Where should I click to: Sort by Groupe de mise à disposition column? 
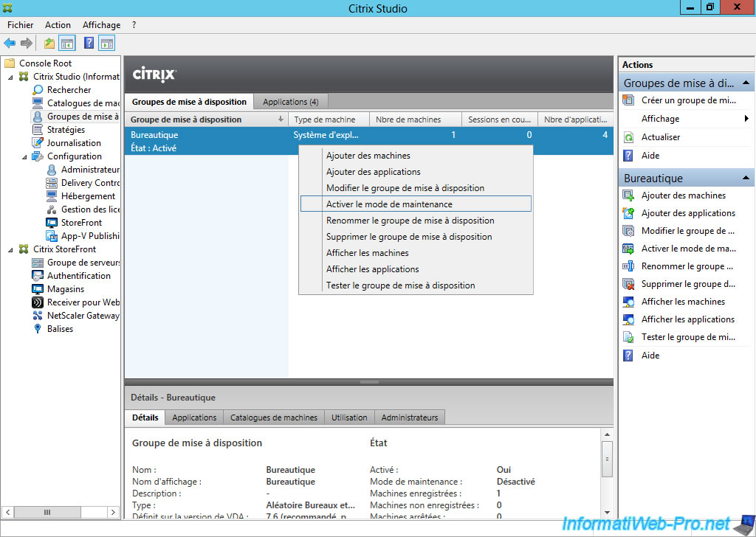207,119
